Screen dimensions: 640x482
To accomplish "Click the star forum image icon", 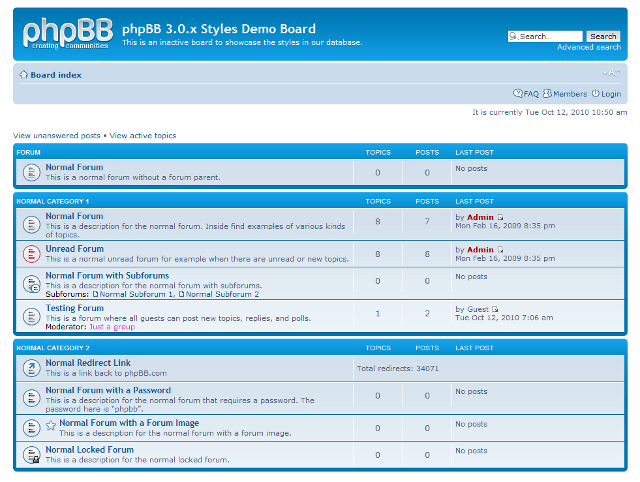I will tap(51, 425).
